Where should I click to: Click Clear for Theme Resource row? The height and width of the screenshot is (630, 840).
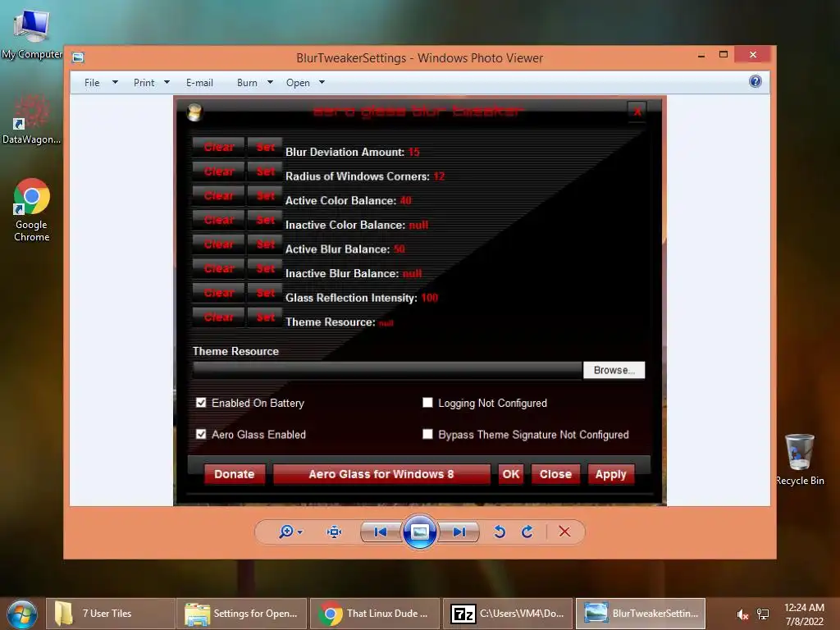click(218, 317)
